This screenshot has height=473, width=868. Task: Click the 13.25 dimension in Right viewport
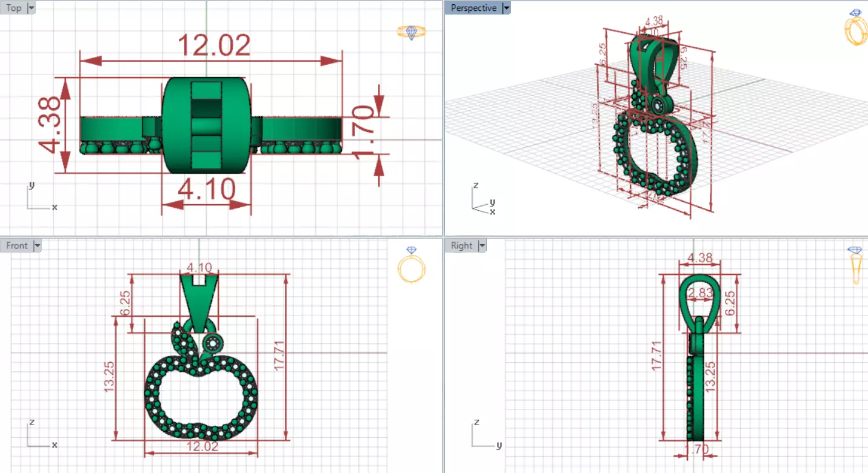coord(711,377)
